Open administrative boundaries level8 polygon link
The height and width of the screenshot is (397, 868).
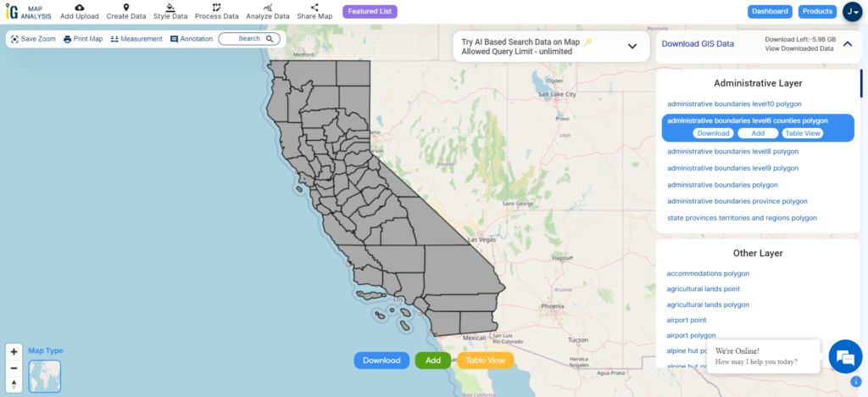click(733, 151)
